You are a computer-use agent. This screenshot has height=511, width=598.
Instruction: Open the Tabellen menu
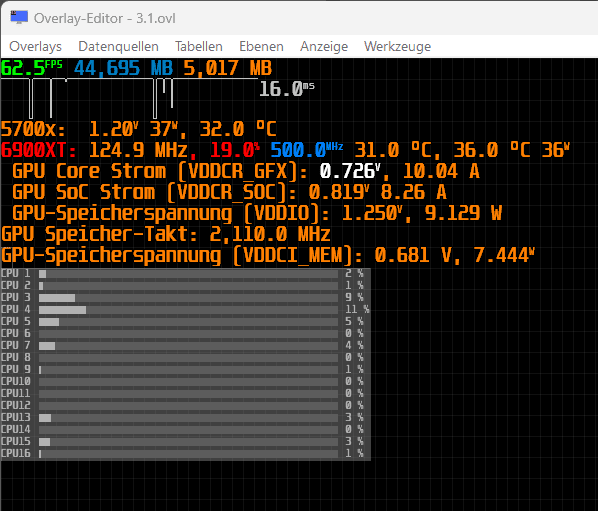(199, 47)
